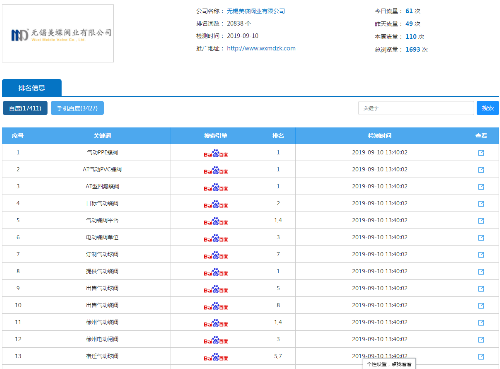Viewport: 500px width, 369px height.
Task: Open the view icon in row 3
Action: click(481, 187)
